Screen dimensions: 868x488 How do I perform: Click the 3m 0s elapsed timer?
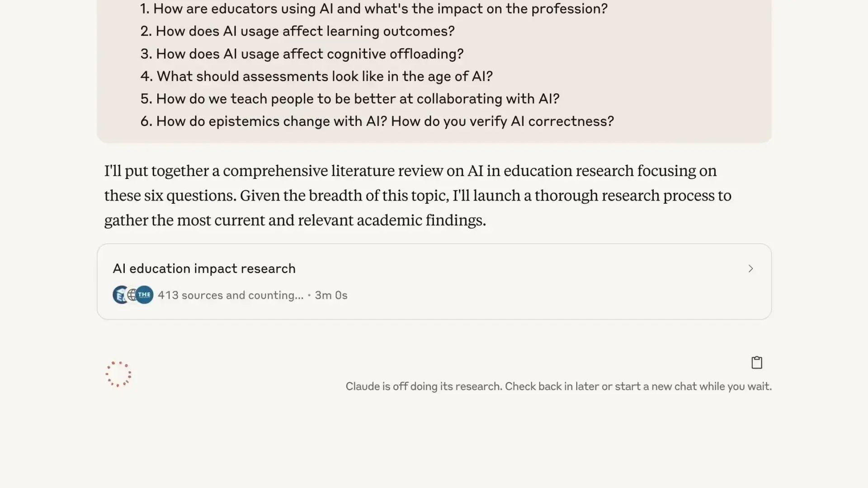click(331, 295)
